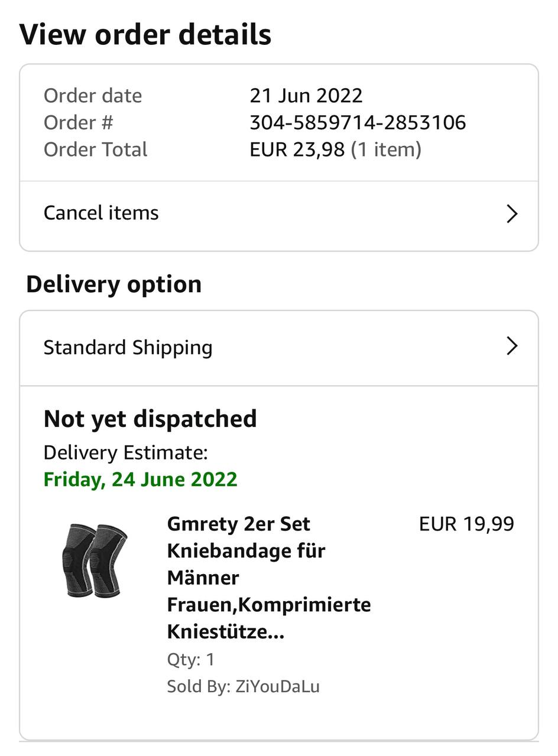Click the Order # label
Screen dimensions: 558x756
pos(78,123)
